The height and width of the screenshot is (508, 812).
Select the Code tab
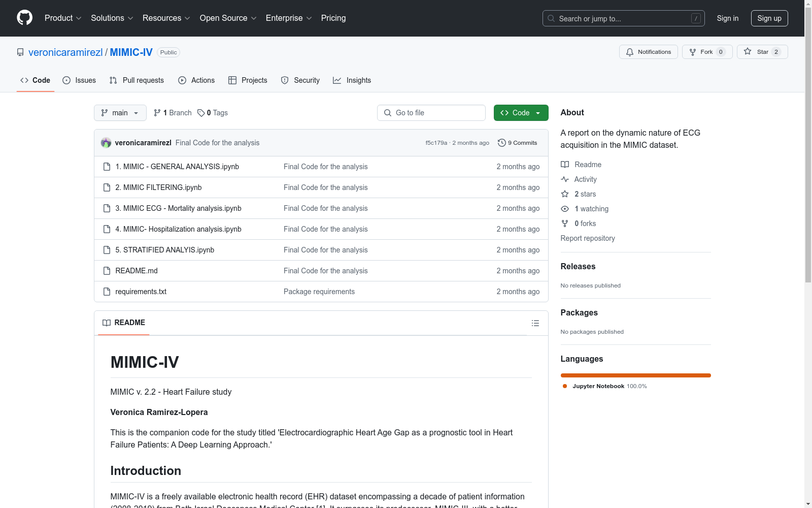click(x=36, y=80)
